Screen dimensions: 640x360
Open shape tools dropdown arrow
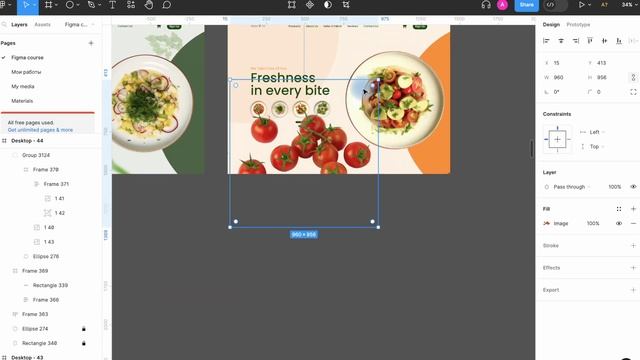78,5
